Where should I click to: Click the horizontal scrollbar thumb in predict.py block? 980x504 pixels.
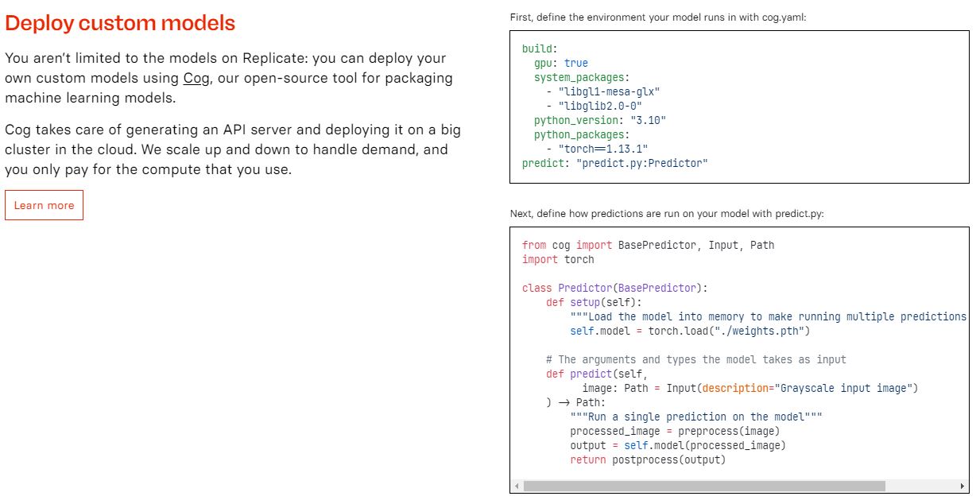point(703,486)
